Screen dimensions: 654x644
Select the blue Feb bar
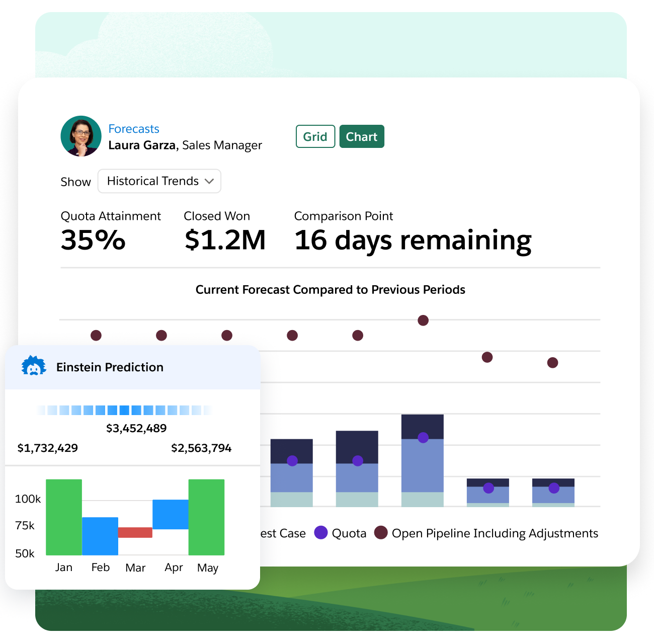[100, 536]
